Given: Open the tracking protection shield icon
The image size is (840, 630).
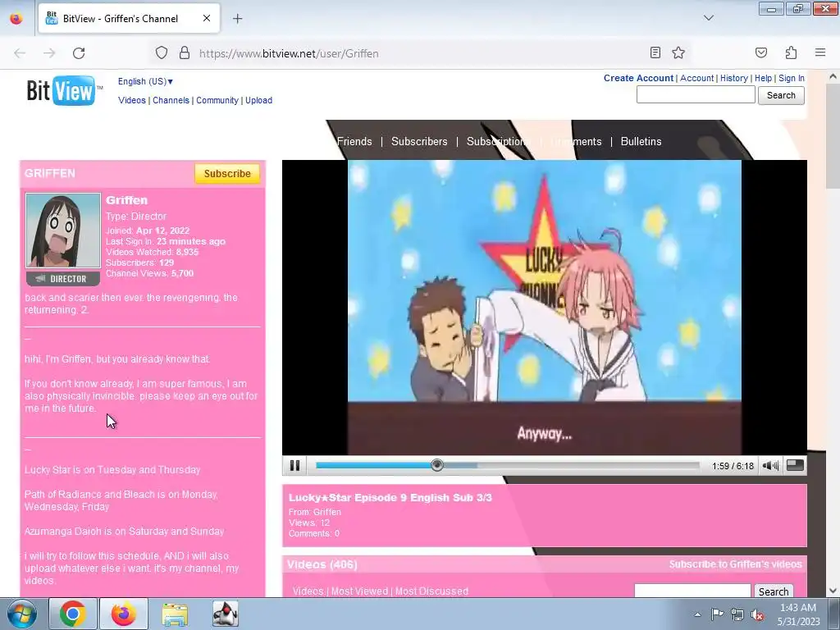Looking at the screenshot, I should pos(162,53).
